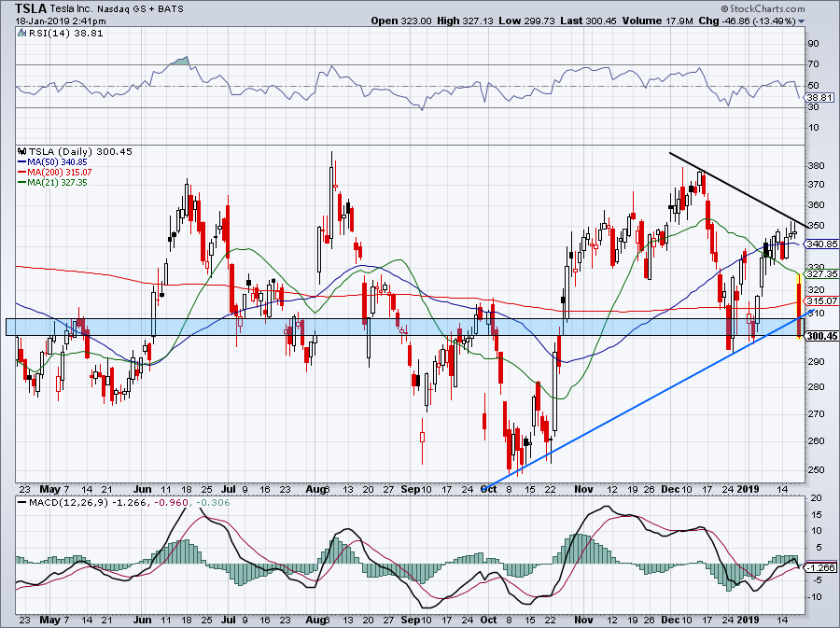The height and width of the screenshot is (628, 840).
Task: Click the RSI(14) 38.81 panel label
Action: coord(65,34)
